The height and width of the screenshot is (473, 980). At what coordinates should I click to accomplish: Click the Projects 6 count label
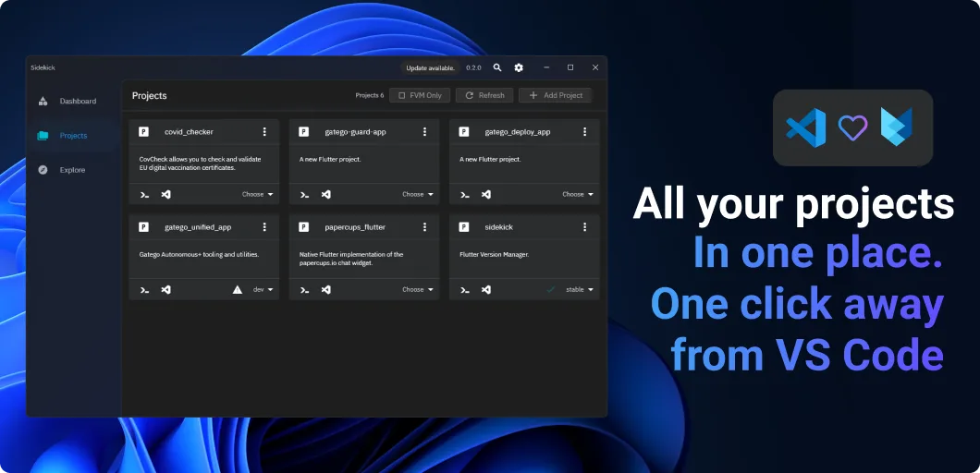[370, 95]
